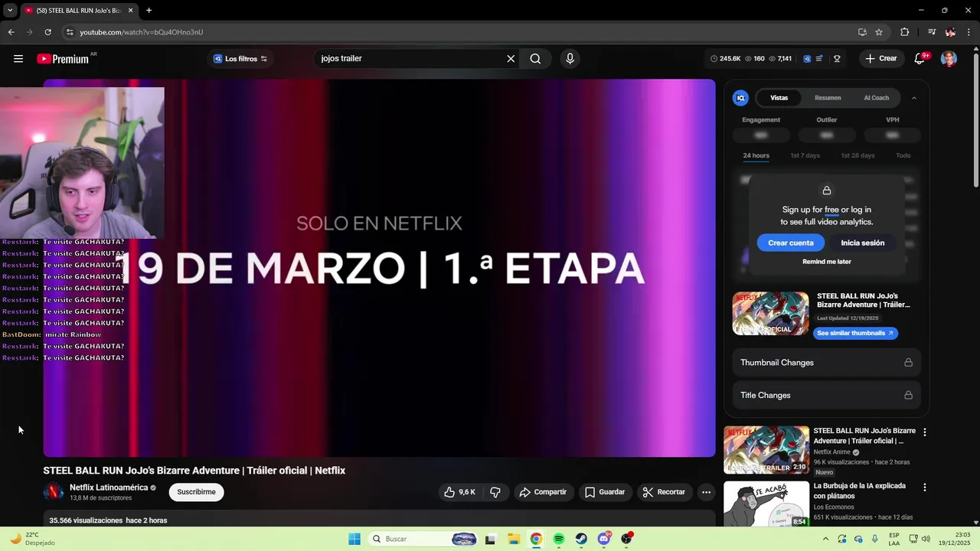
Task: Open File Explorer from the taskbar
Action: [x=514, y=539]
